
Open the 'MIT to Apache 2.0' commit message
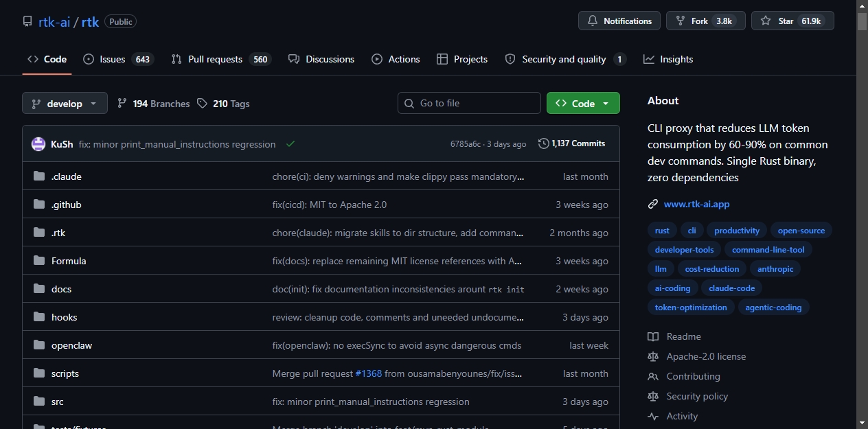[330, 205]
